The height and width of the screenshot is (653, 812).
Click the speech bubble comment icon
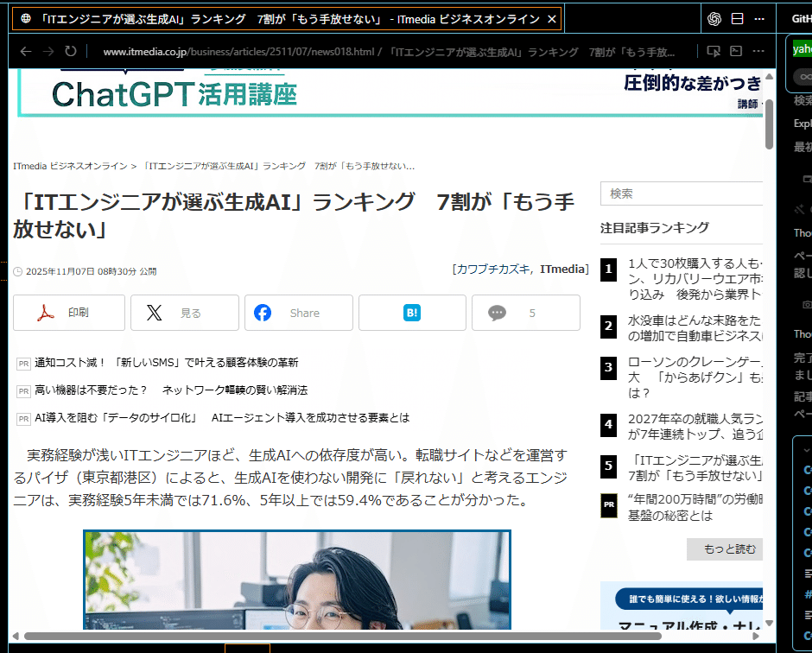(x=498, y=313)
